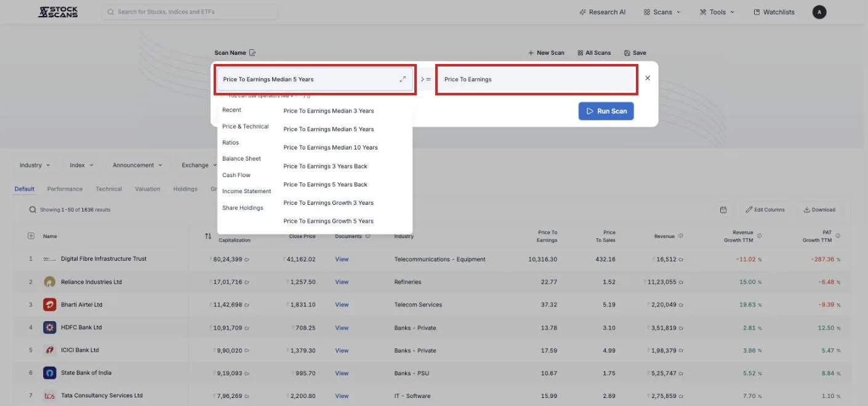
Task: Expand the Scans menu
Action: [662, 12]
